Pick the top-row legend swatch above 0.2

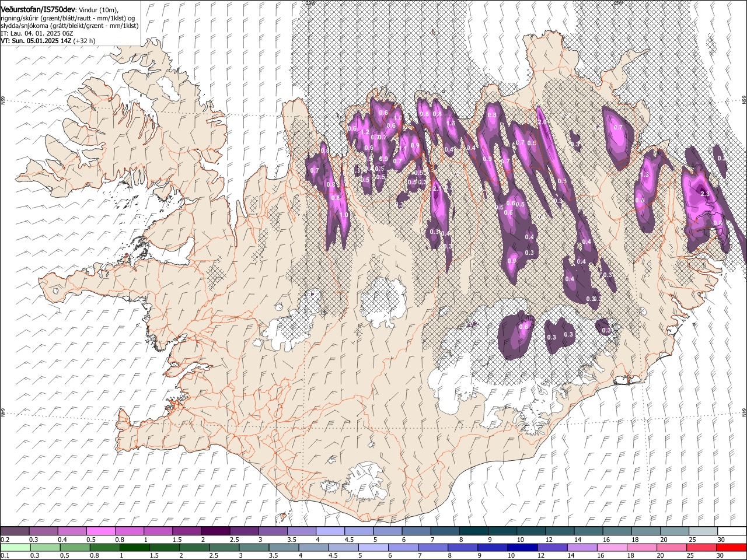pos(15,531)
